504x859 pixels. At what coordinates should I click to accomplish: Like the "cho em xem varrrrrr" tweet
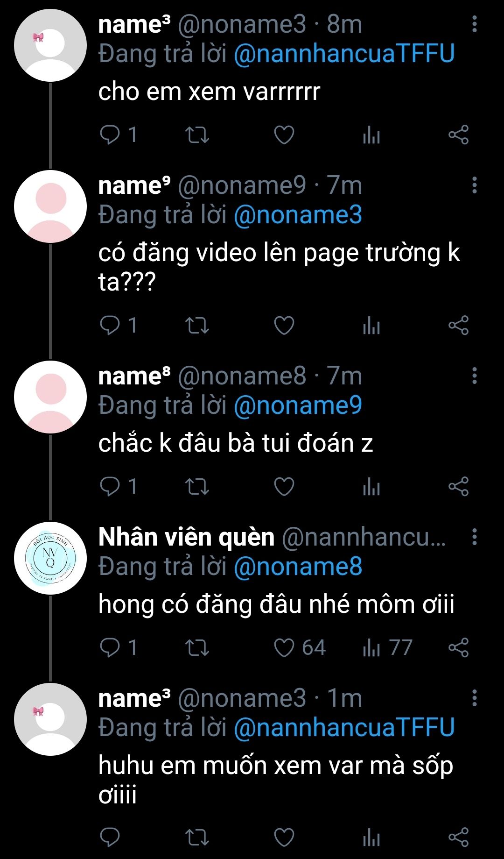tap(284, 135)
